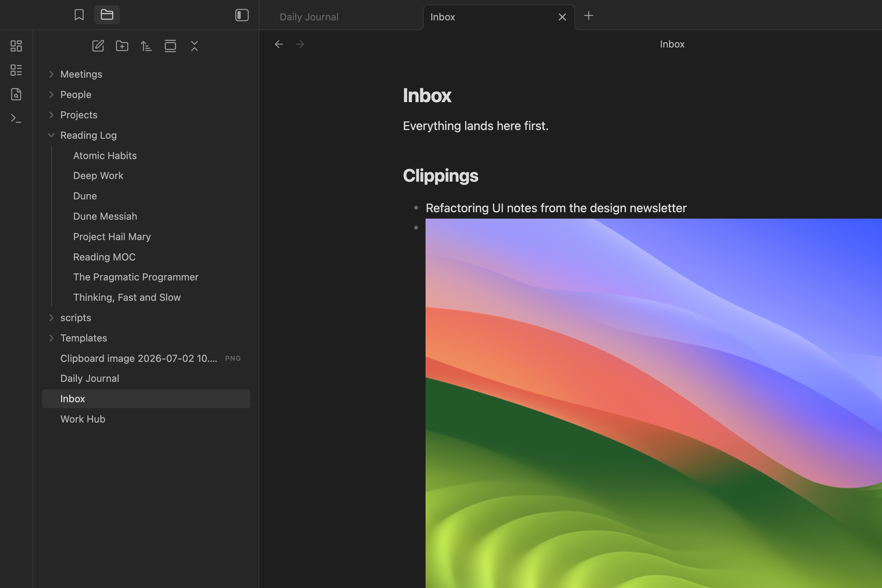Open the Reading MOC note
The height and width of the screenshot is (588, 882).
153,257
